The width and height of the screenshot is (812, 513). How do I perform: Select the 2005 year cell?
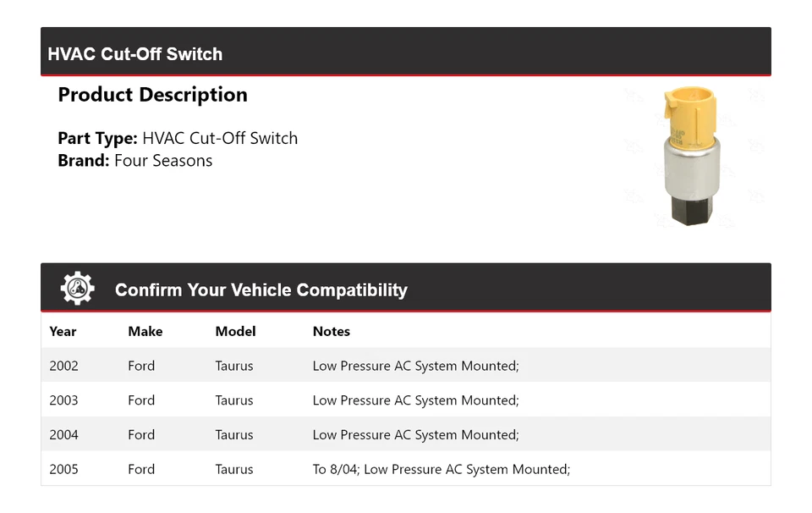pyautogui.click(x=63, y=469)
